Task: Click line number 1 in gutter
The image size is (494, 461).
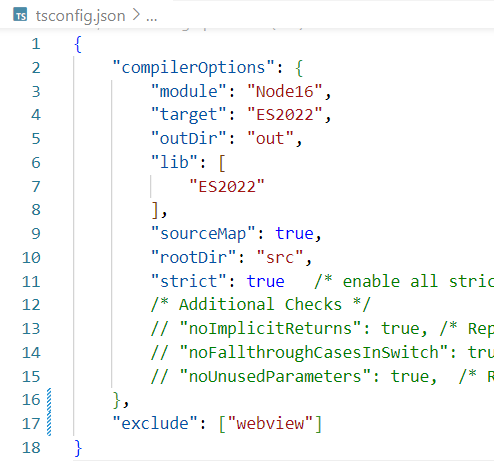Action: (36, 44)
